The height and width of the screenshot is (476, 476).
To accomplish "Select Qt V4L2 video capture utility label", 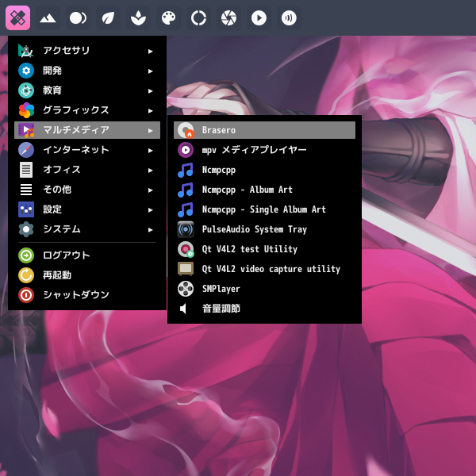I will point(271,269).
